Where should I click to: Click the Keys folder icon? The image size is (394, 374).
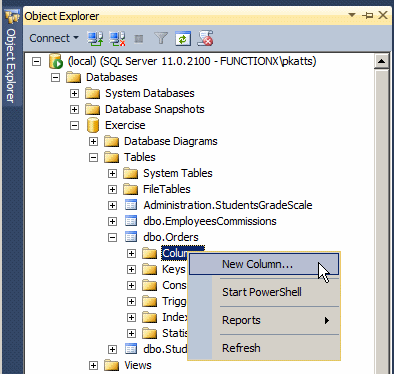(x=150, y=269)
